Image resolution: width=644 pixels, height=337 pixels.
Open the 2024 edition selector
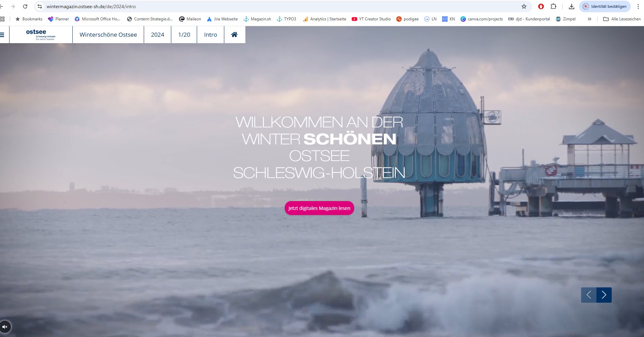click(x=157, y=34)
